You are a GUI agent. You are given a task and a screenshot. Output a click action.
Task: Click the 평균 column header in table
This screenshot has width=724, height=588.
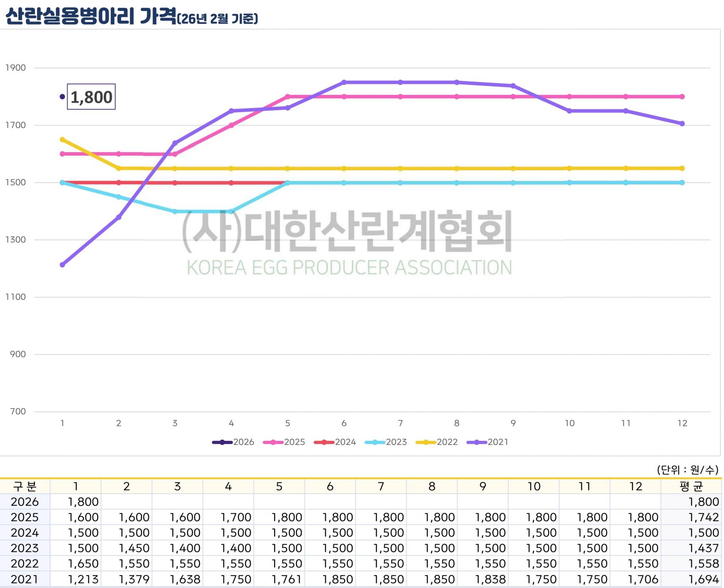tap(691, 486)
